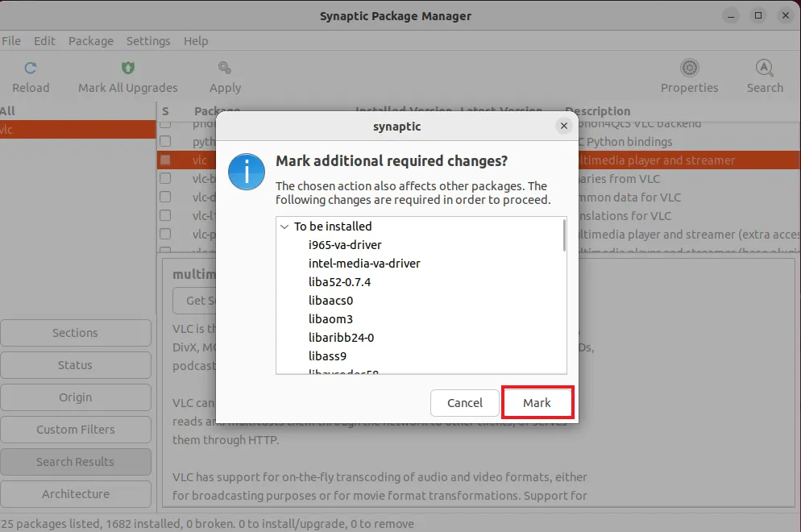The image size is (801, 532).
Task: Open the Package menu
Action: 91,41
